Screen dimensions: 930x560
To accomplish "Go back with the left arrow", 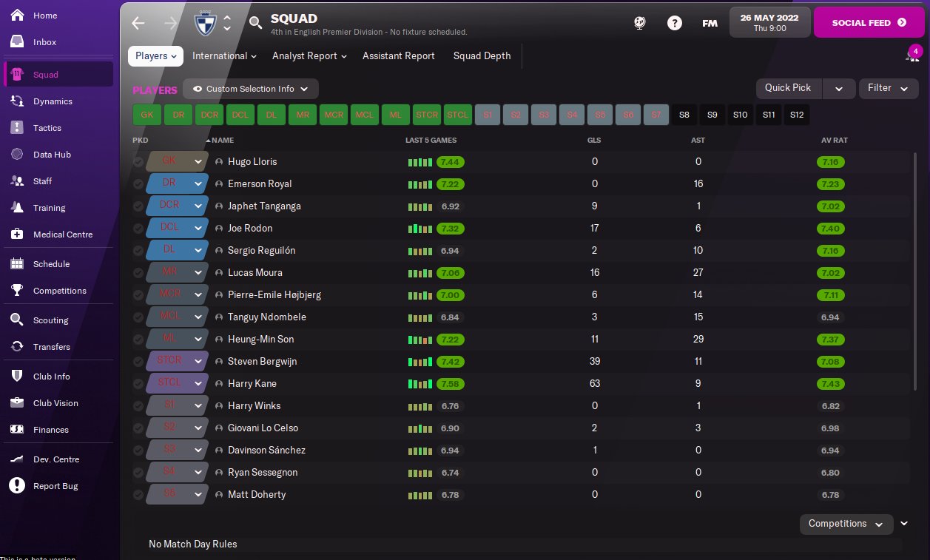I will 138,23.
